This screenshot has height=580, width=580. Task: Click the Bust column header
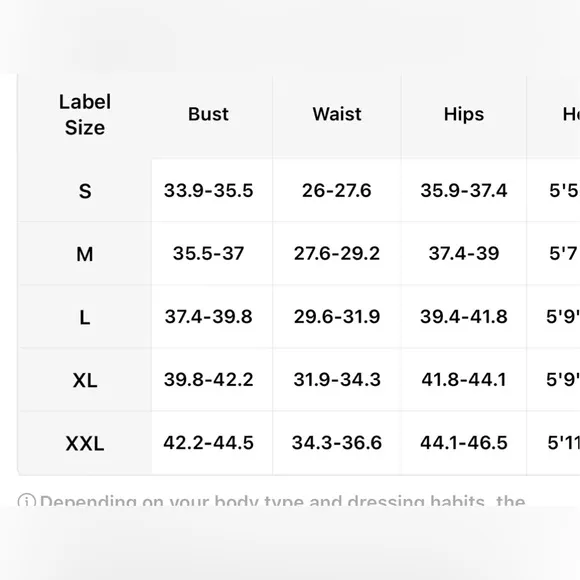[208, 114]
